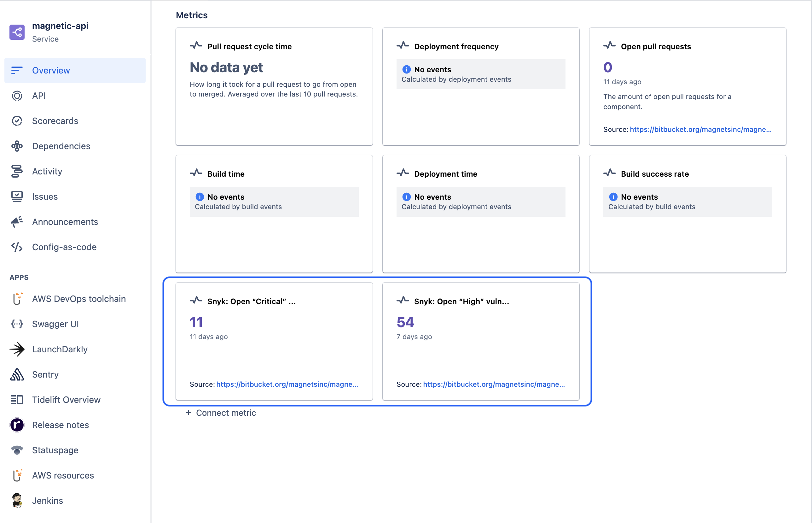Switch to the Overview section

pos(51,70)
